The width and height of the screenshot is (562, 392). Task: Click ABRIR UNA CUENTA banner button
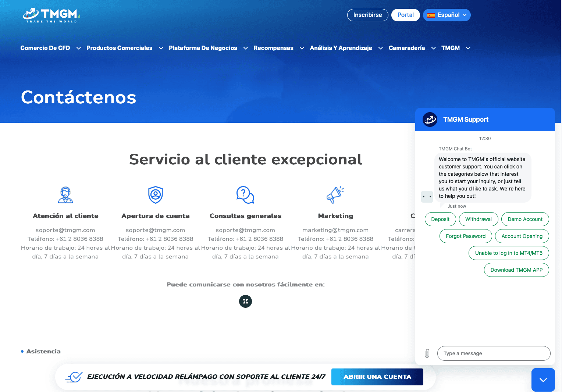(x=377, y=377)
